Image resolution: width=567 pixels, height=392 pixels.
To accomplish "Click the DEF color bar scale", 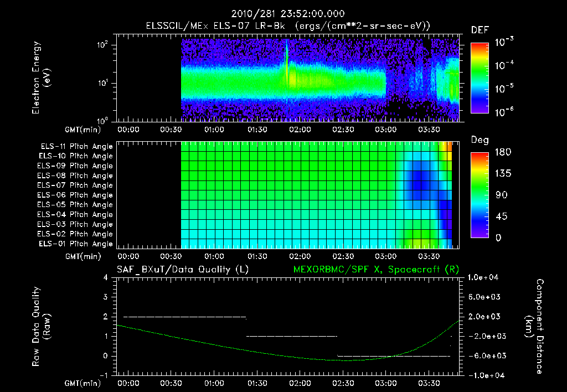I will (480, 78).
